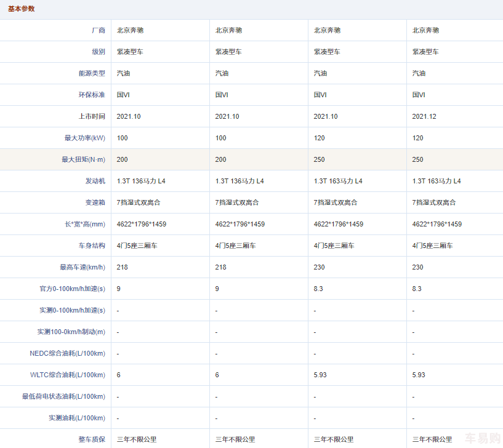Click the 实测0-100km/h加速(s) label
The width and height of the screenshot is (503, 448).
72,310
